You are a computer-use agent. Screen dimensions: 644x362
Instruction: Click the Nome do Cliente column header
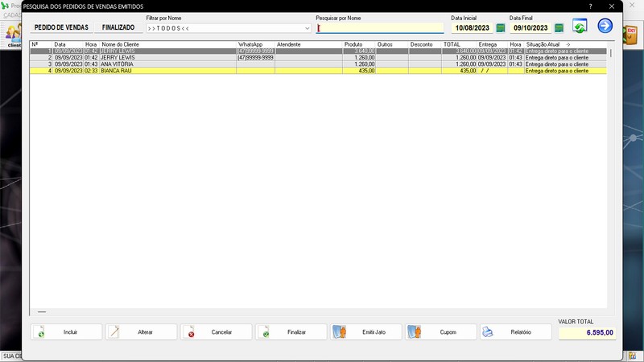click(168, 44)
